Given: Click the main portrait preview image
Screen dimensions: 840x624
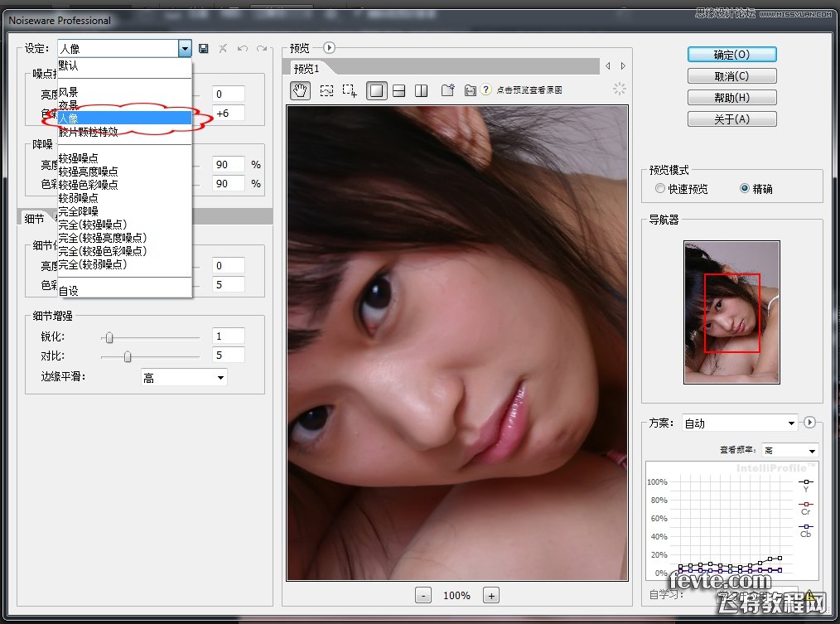Looking at the screenshot, I should pos(457,342).
